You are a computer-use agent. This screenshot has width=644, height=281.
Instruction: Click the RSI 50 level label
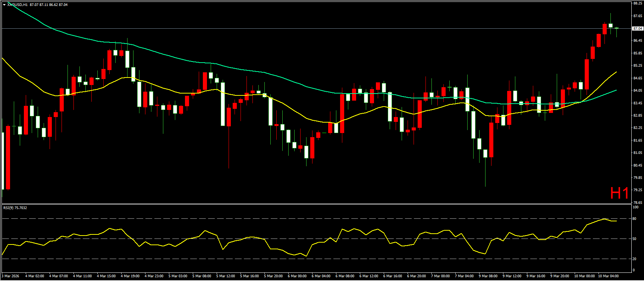(x=634, y=239)
